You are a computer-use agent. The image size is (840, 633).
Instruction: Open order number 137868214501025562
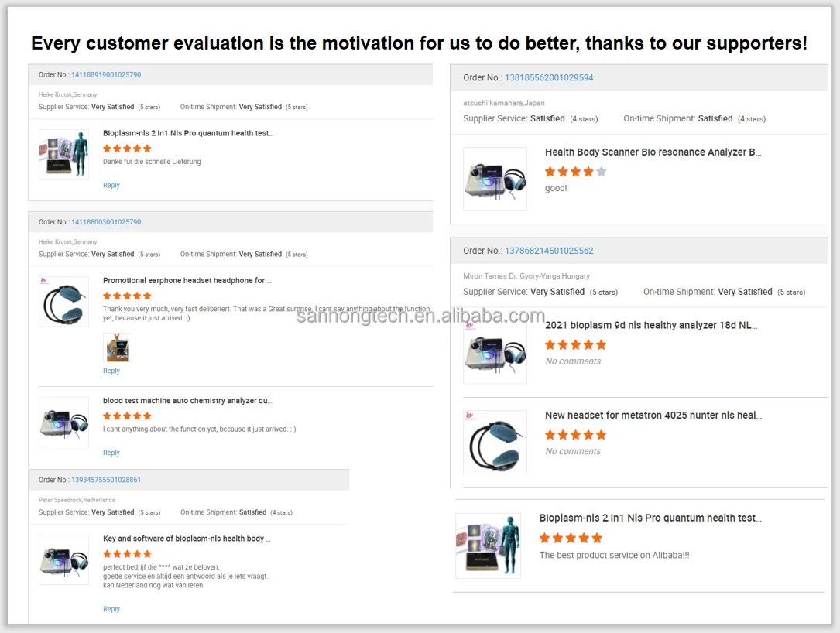coord(549,251)
